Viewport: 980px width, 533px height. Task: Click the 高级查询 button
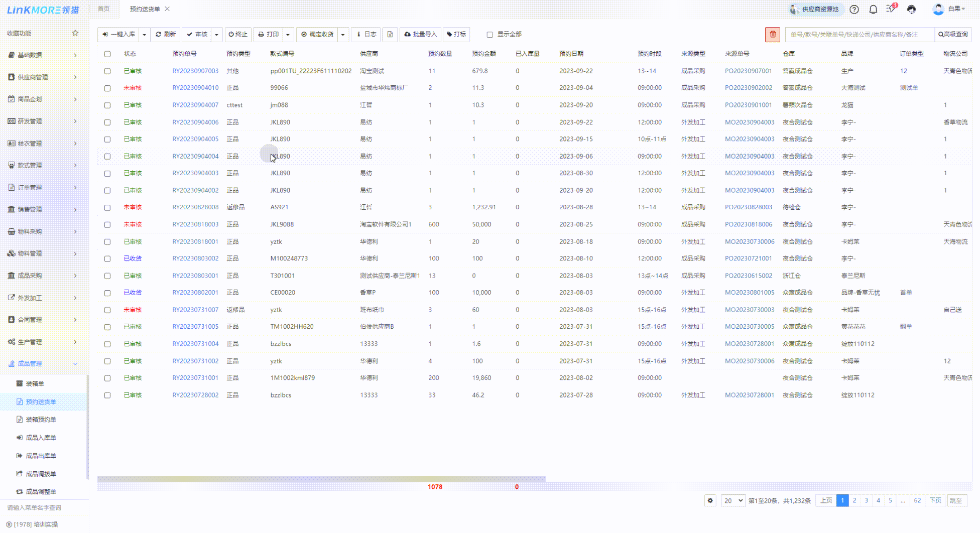click(953, 34)
